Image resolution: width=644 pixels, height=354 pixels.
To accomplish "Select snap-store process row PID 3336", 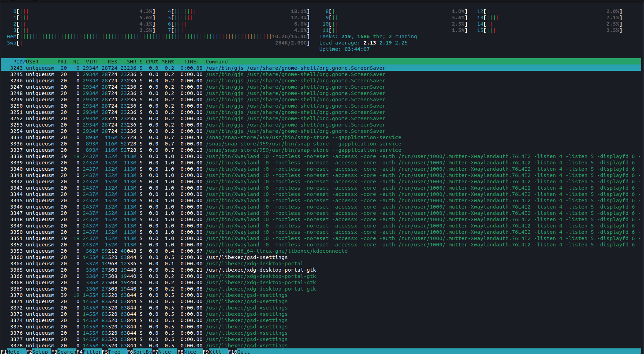I will pyautogui.click(x=321, y=144).
